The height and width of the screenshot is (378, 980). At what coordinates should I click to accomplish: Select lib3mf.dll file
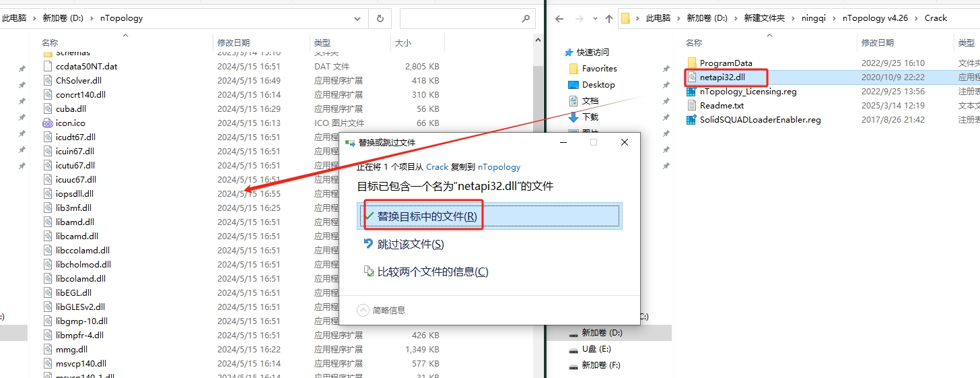tap(73, 208)
